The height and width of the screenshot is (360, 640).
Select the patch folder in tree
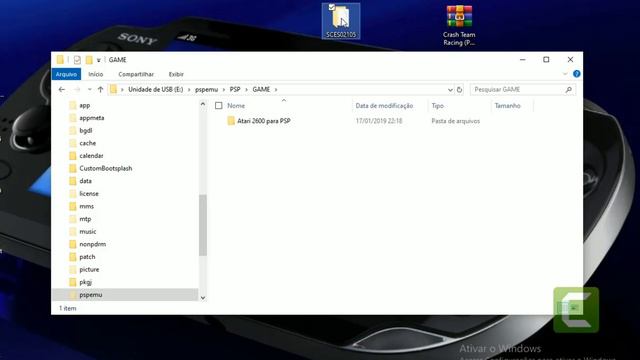[87, 257]
